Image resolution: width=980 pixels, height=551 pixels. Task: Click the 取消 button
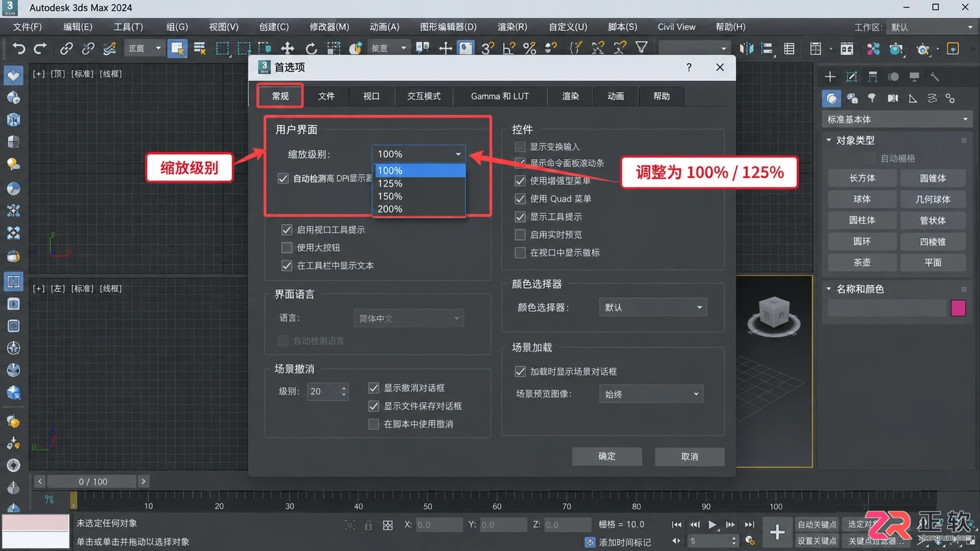[x=689, y=456]
